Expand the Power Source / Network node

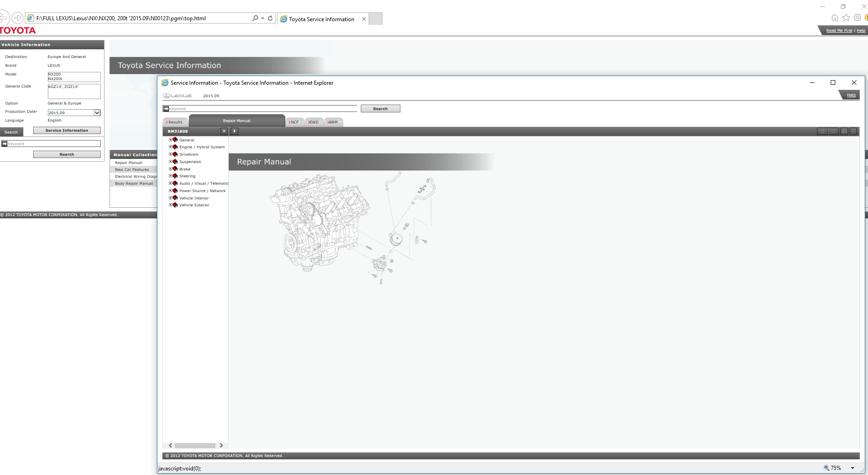[x=170, y=191]
